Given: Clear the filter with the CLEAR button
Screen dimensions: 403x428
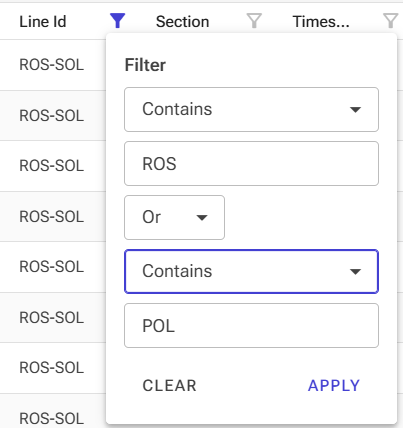Looking at the screenshot, I should 169,386.
